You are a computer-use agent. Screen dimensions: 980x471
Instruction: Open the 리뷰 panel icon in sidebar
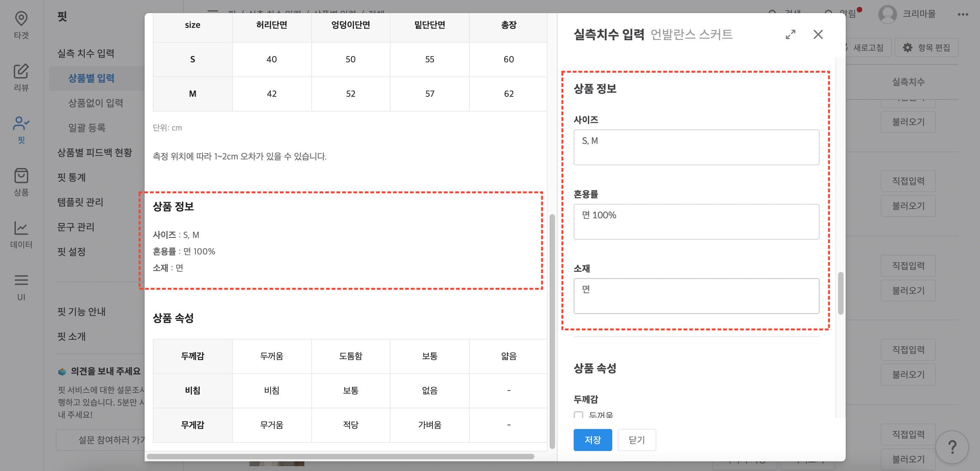(x=21, y=72)
